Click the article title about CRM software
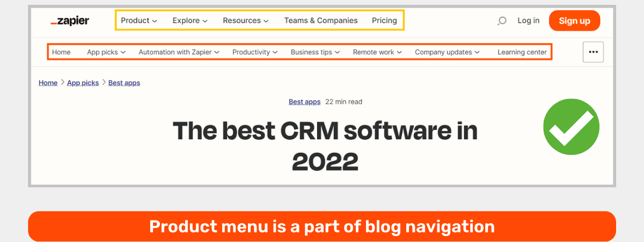Viewport: 644px width, 242px height. 325,145
